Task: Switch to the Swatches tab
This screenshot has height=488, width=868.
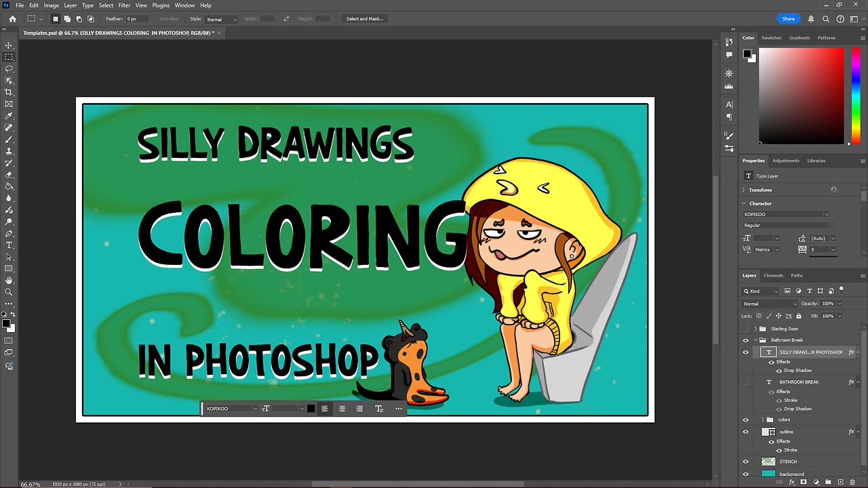Action: [x=771, y=38]
